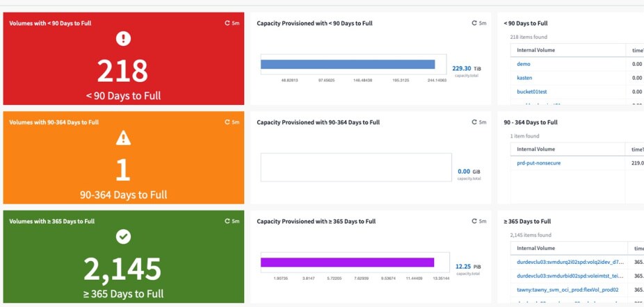Refresh the Volumes with ≥ 365 Days widget
This screenshot has height=307, width=644.
(x=227, y=222)
